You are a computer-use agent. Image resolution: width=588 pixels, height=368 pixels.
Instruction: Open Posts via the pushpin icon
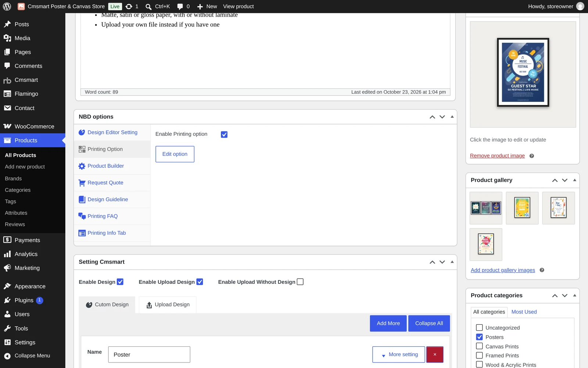coord(7,24)
